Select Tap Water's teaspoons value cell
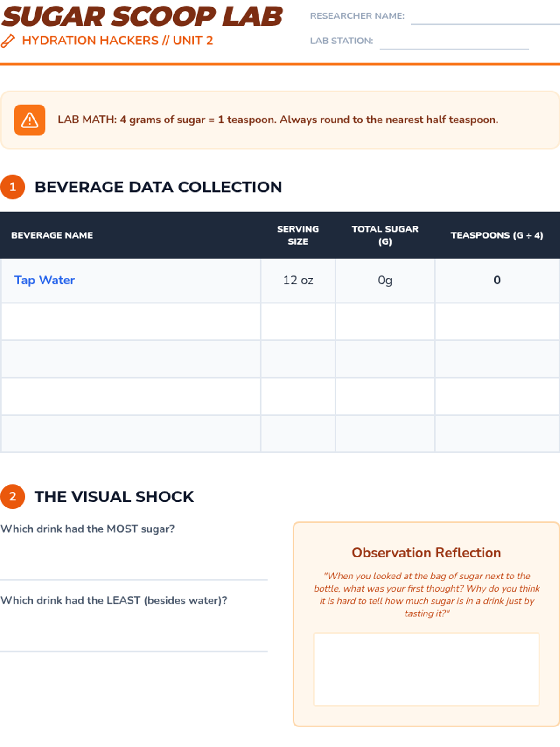The image size is (560, 747). point(497,281)
